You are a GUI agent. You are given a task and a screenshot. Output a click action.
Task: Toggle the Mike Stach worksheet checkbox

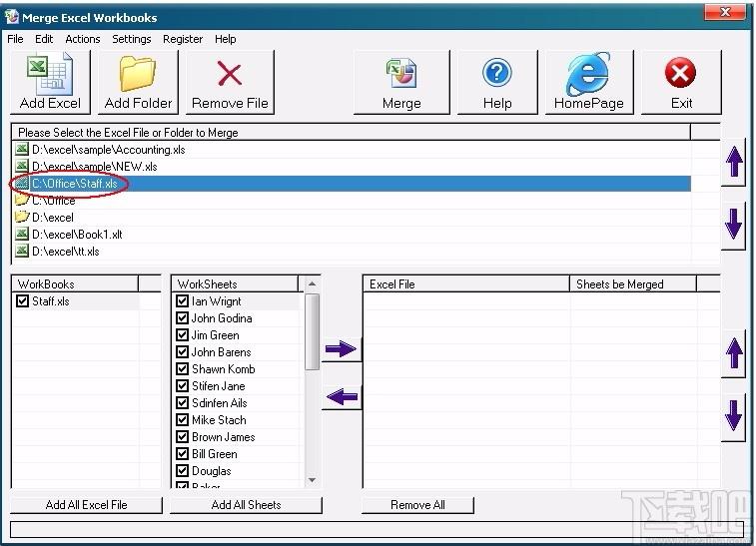point(182,420)
